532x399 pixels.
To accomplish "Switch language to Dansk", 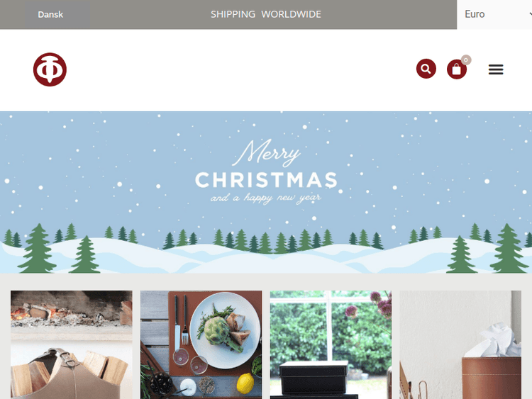I will 50,15.
